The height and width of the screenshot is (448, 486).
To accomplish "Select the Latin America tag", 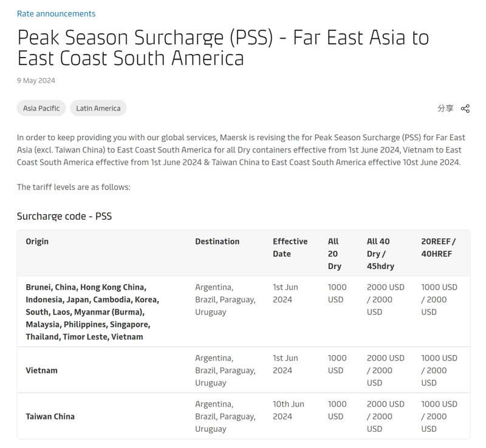I will point(98,108).
